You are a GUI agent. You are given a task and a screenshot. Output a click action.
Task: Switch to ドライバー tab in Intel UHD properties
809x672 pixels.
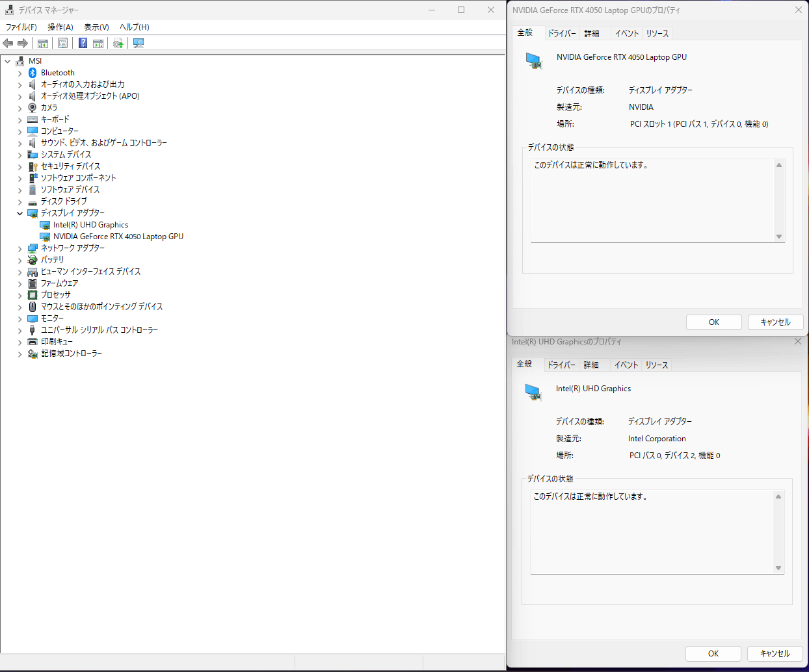561,365
